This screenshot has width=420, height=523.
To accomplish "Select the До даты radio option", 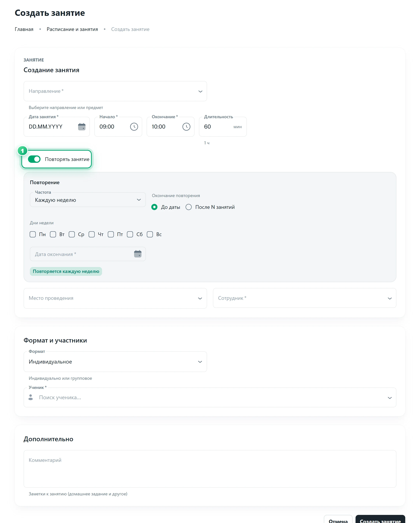I will click(154, 207).
